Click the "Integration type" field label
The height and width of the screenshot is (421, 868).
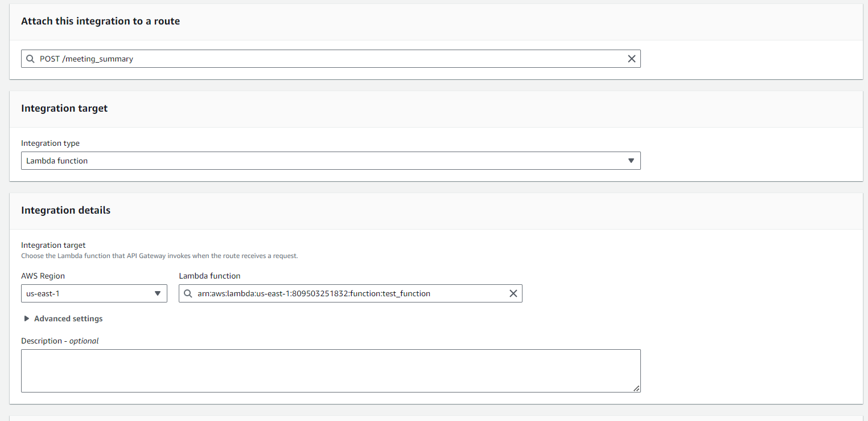[x=50, y=144]
